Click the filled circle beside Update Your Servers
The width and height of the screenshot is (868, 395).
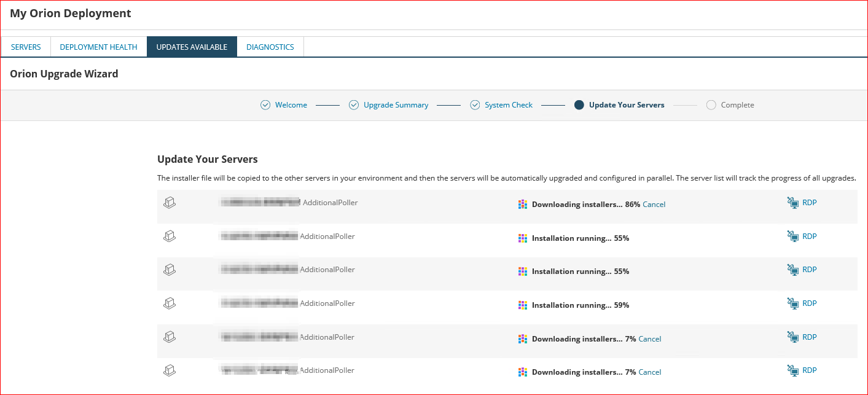pos(579,105)
